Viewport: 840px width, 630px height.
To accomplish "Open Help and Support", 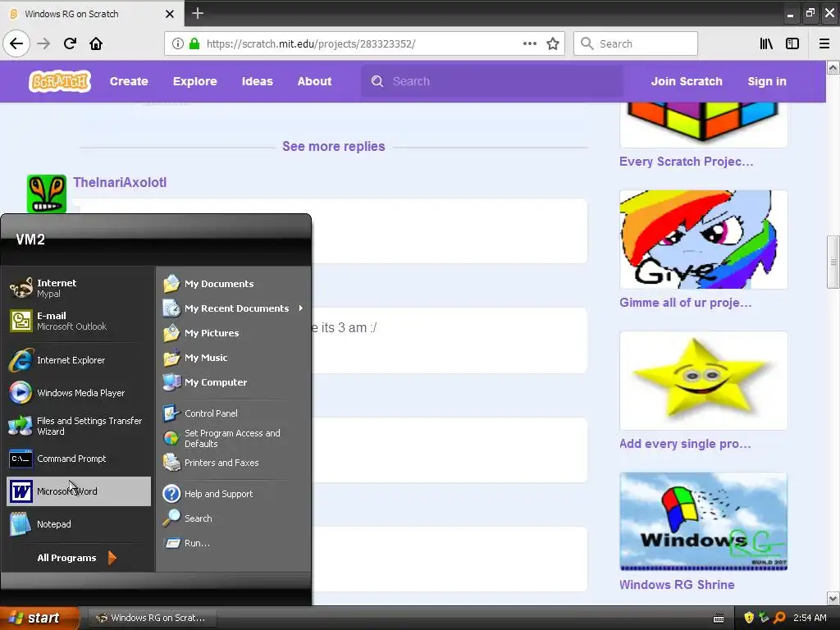I will pyautogui.click(x=233, y=493).
